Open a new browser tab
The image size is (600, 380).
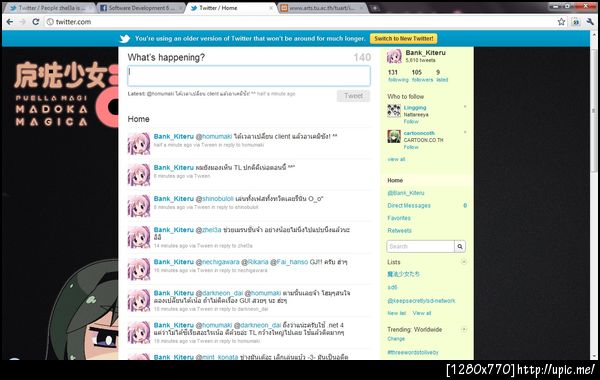[x=375, y=8]
